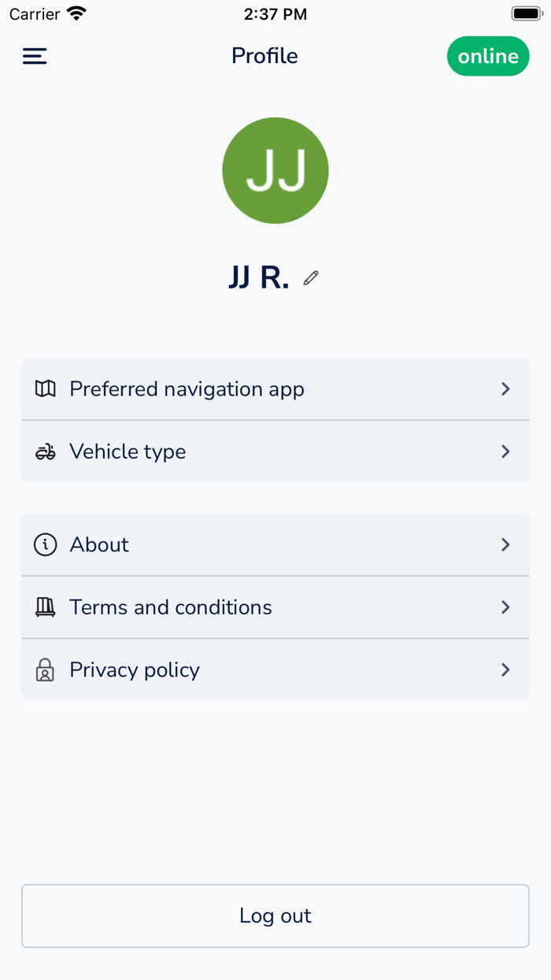The height and width of the screenshot is (980, 551).
Task: Click the privacy lock icon beside Privacy policy
Action: tap(45, 670)
